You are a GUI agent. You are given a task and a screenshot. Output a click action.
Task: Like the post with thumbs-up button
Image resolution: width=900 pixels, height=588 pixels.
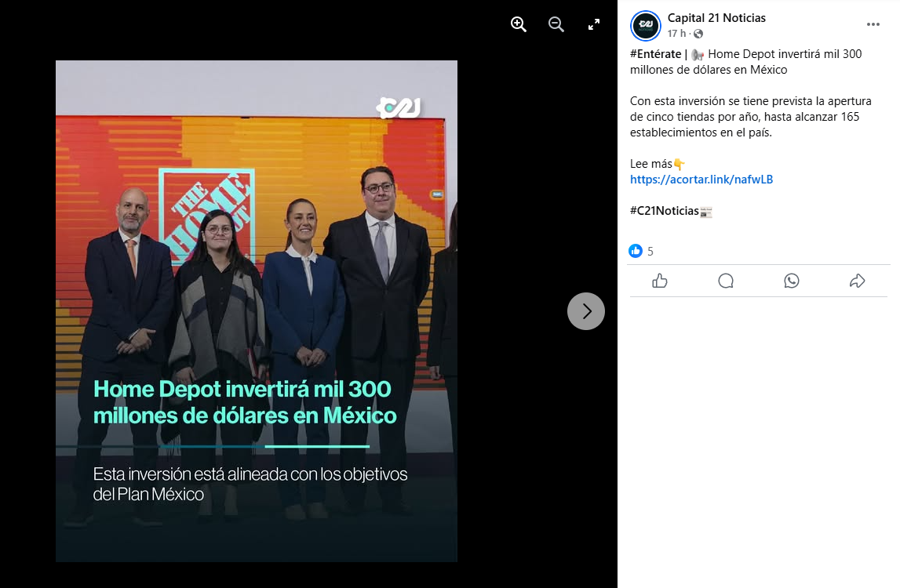point(660,281)
